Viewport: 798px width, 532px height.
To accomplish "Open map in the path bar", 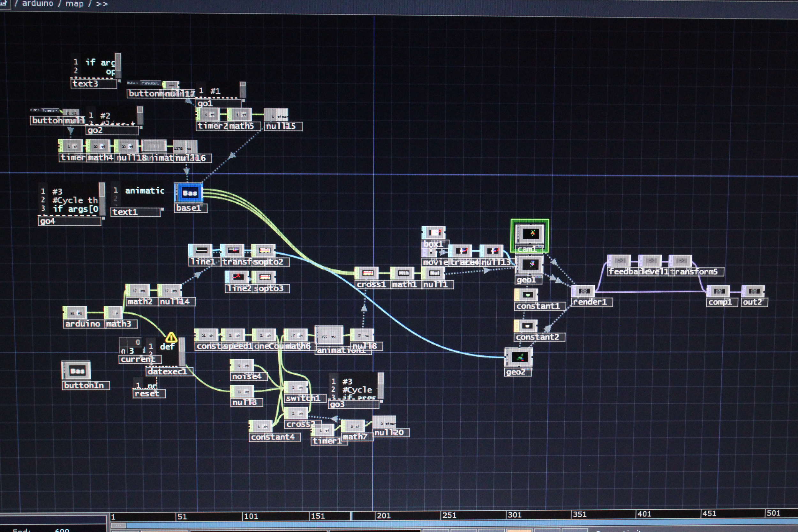I will (75, 4).
